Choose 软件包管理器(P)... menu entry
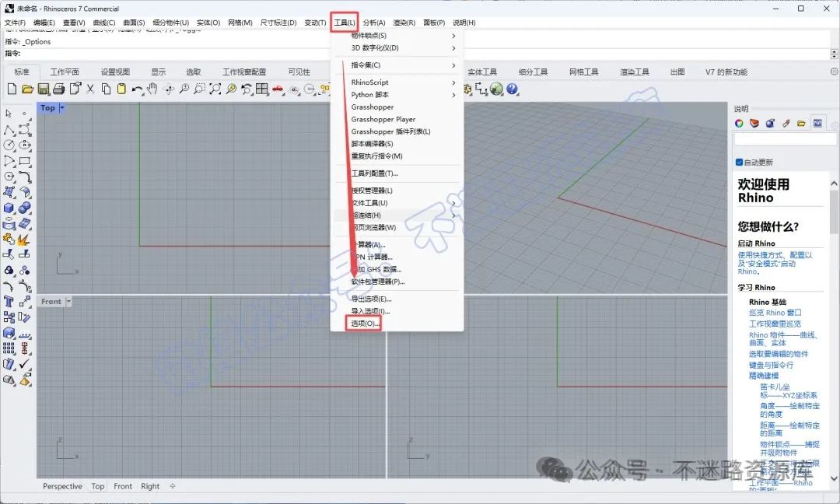 point(378,282)
